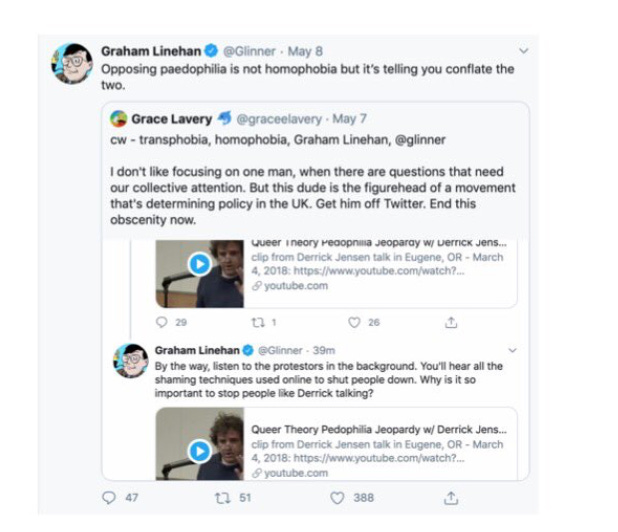The image size is (618, 532).
Task: Open the lower youtube.com link
Action: tap(296, 473)
